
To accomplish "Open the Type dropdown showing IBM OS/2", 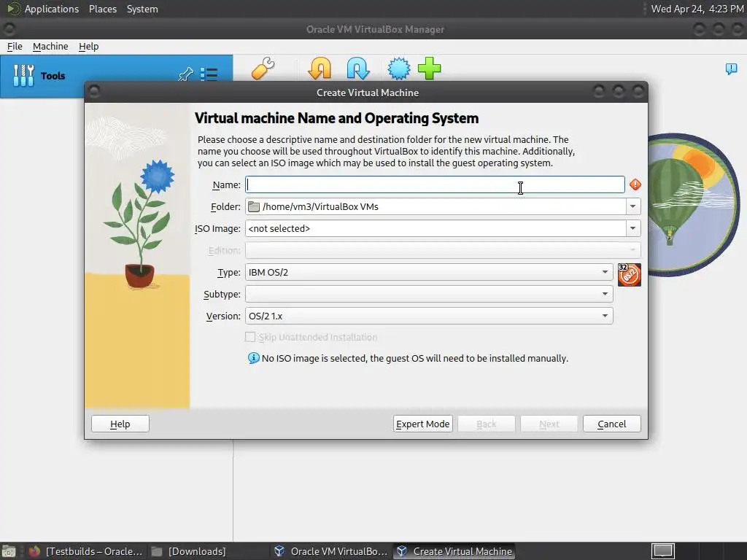I will (429, 273).
